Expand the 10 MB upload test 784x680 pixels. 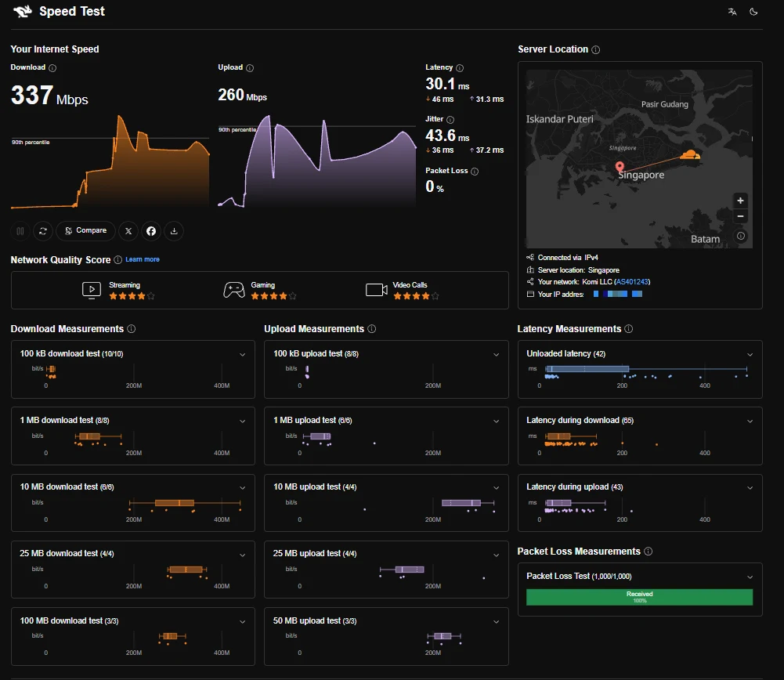pyautogui.click(x=497, y=488)
